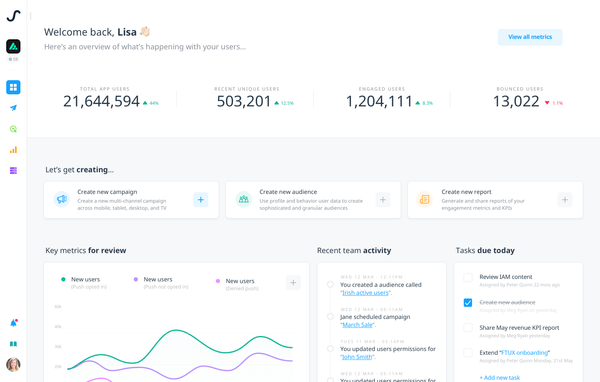Click the orange report document icon
Image resolution: width=600 pixels, height=382 pixels.
pyautogui.click(x=425, y=199)
